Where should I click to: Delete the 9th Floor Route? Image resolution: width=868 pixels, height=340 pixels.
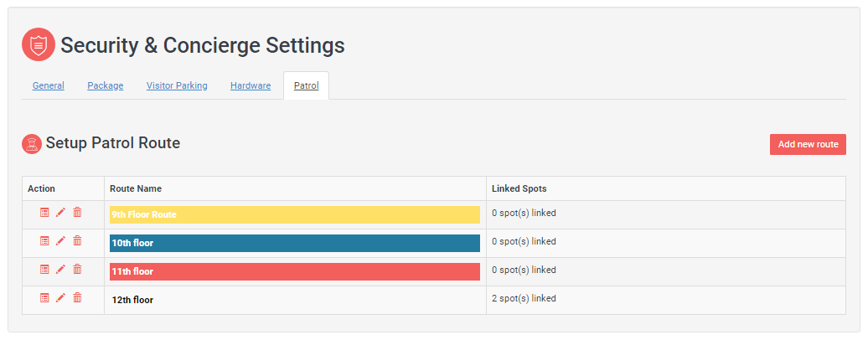click(x=77, y=213)
